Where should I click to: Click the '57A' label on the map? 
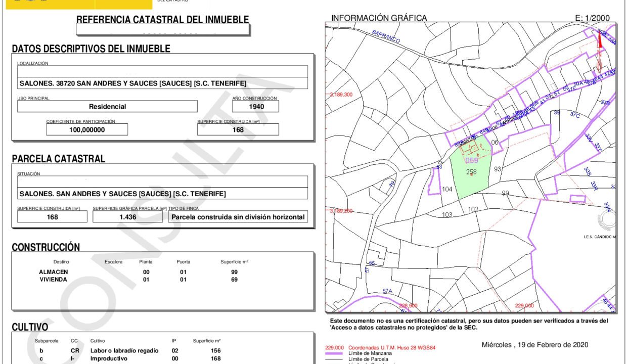tap(388, 291)
